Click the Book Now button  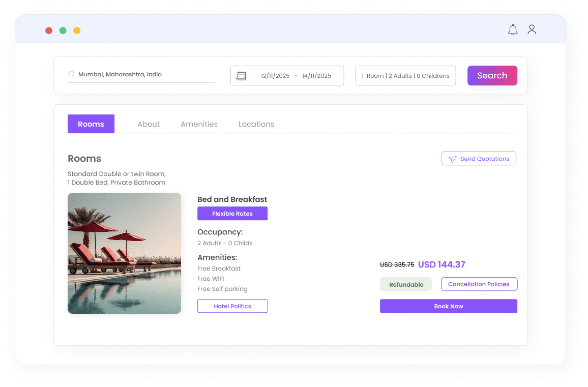pyautogui.click(x=448, y=306)
